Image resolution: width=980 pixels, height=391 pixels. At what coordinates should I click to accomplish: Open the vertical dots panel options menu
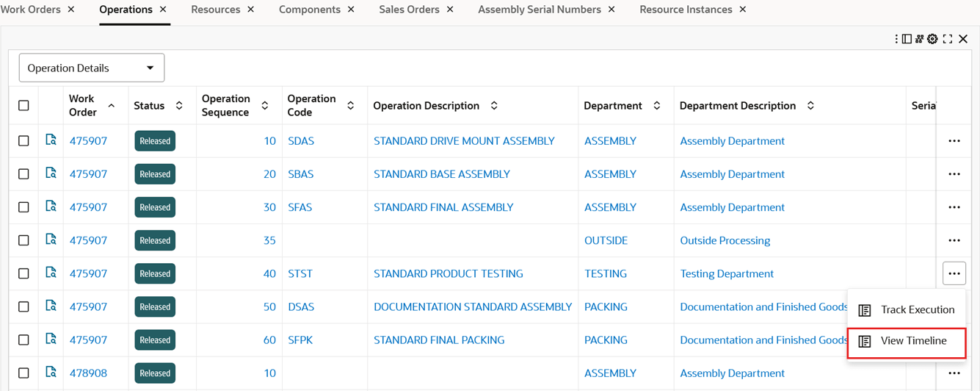point(896,39)
